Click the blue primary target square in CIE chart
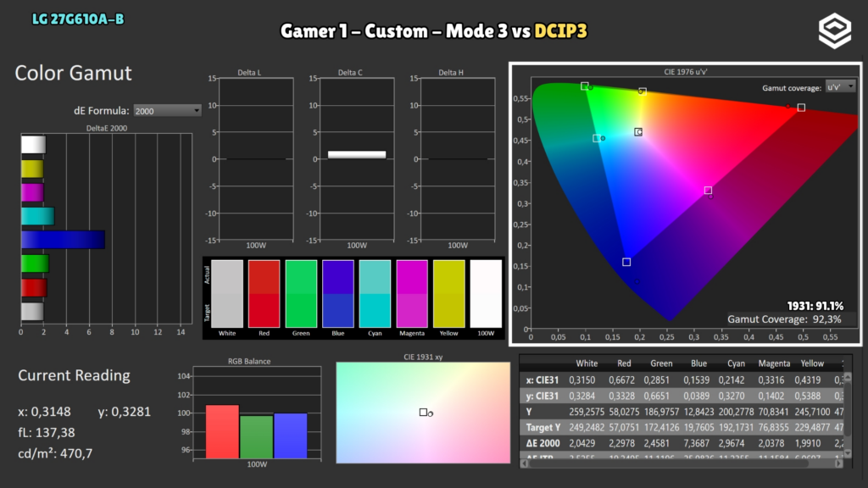The image size is (868, 488). click(626, 262)
